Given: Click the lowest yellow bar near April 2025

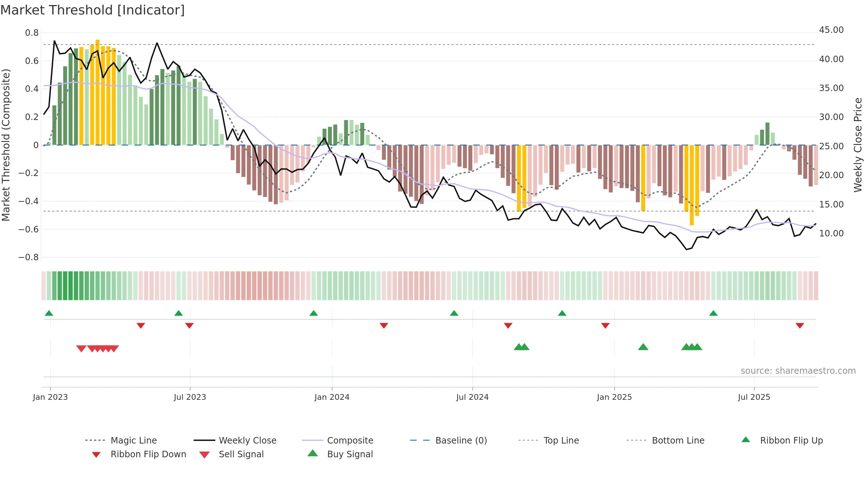Looking at the screenshot, I should pos(692,185).
